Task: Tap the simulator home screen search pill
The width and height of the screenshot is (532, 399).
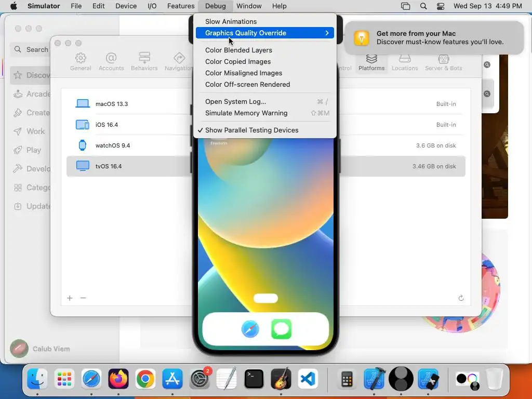Action: (265, 298)
